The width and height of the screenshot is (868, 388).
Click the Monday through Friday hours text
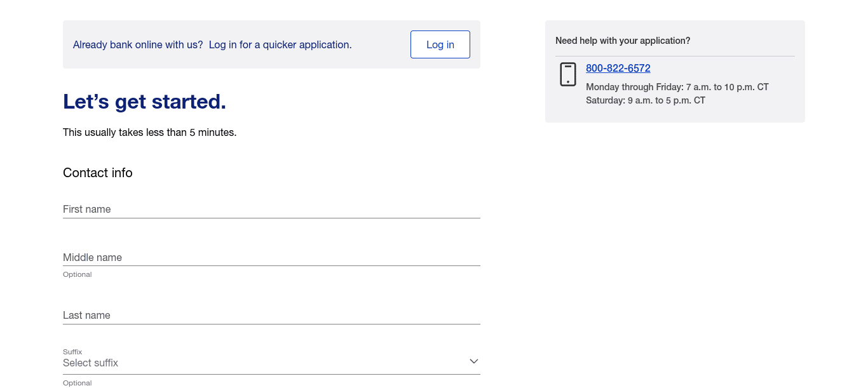click(677, 87)
